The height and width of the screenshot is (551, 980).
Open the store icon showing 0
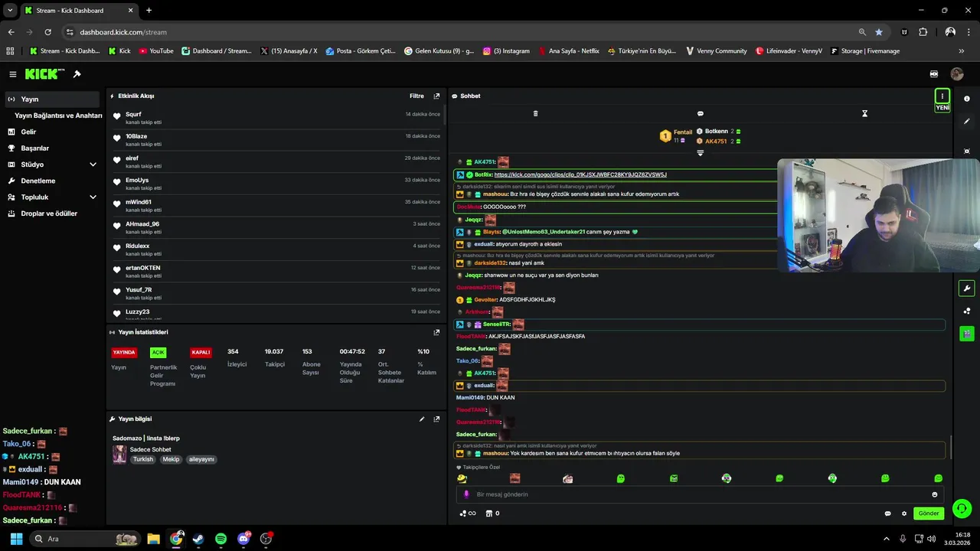pyautogui.click(x=493, y=514)
